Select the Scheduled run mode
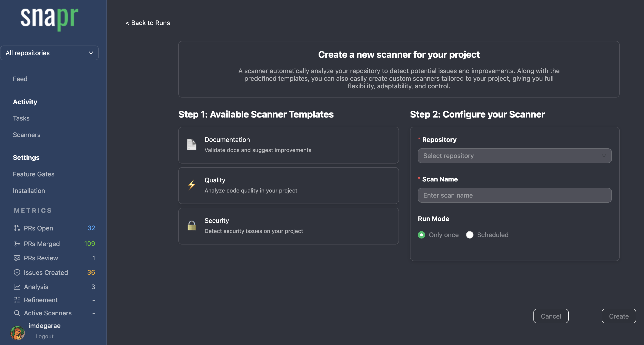 (470, 235)
